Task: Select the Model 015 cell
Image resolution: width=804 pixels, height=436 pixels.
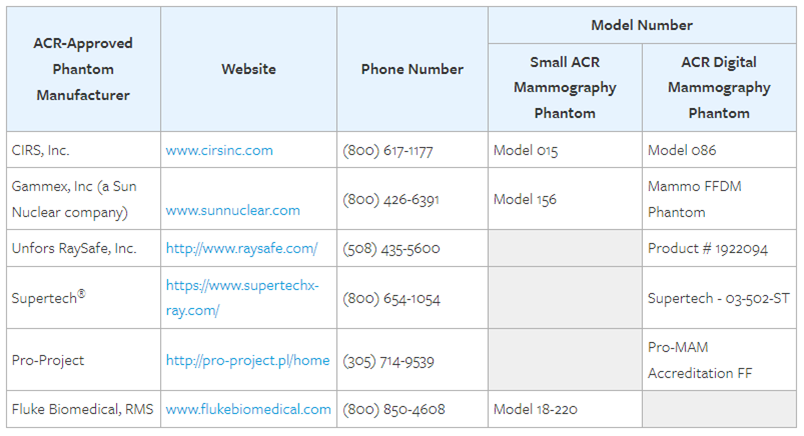Action: (525, 150)
